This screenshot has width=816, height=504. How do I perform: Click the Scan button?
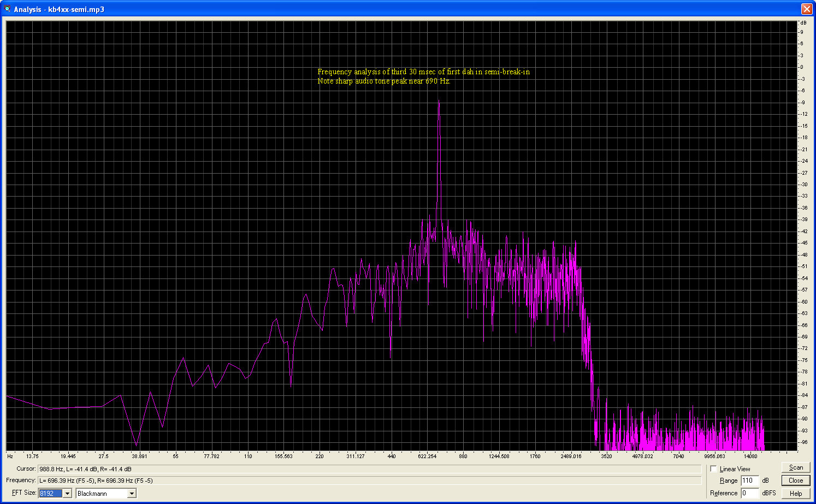point(796,467)
